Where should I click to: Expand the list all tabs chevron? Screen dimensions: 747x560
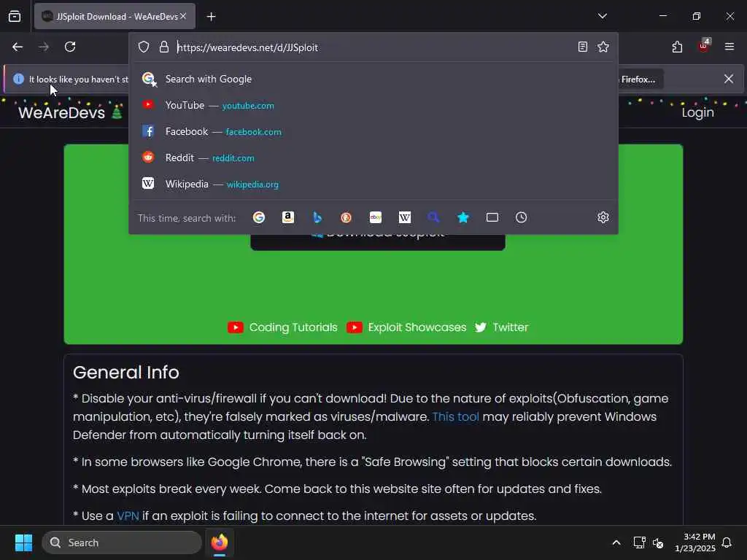pyautogui.click(x=602, y=16)
